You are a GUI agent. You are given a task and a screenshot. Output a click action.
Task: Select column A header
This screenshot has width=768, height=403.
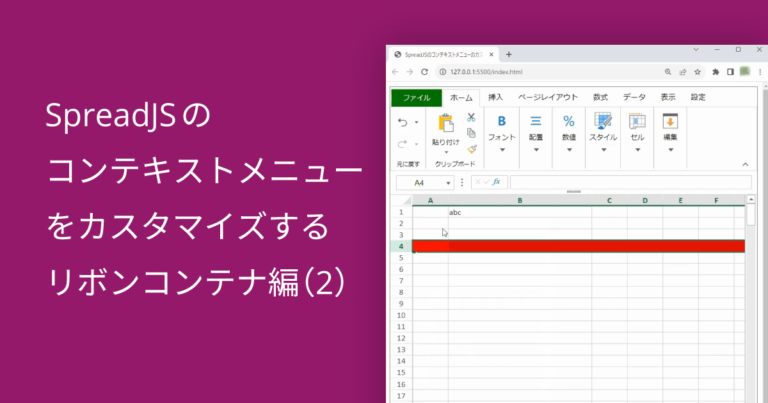pos(430,201)
